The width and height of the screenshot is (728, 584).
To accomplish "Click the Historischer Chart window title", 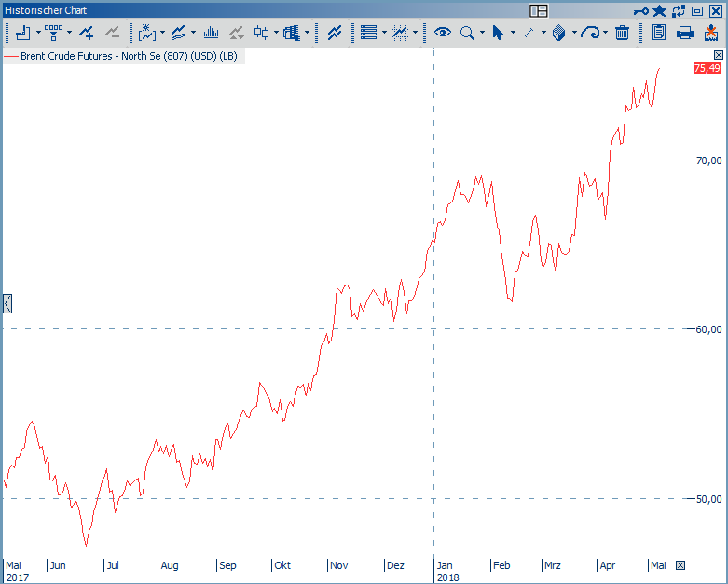I will (46, 10).
